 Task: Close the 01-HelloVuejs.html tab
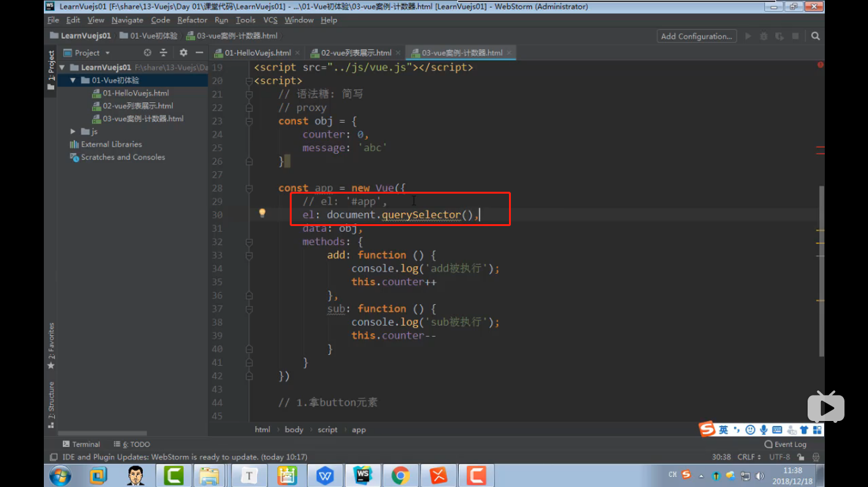pyautogui.click(x=297, y=53)
